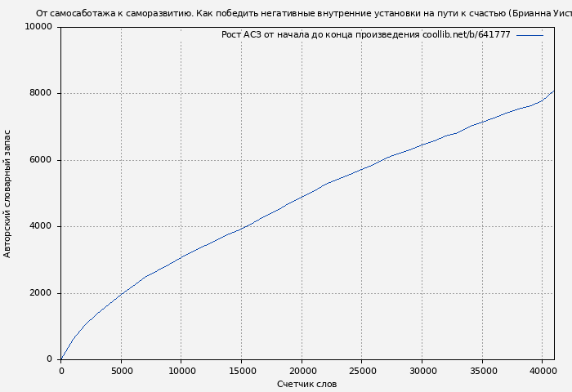Click the 20000 tick label on X-axis

coord(302,370)
